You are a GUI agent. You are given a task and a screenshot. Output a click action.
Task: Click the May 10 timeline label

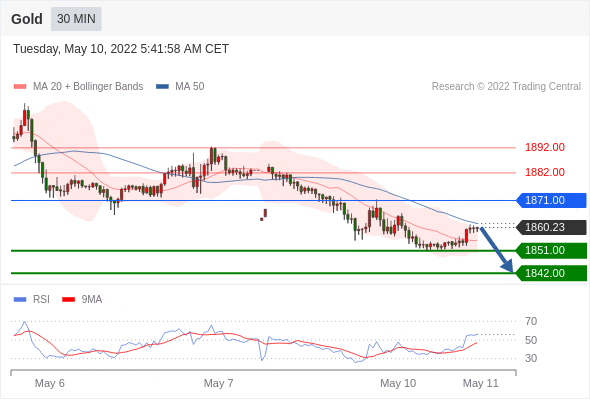pos(398,383)
